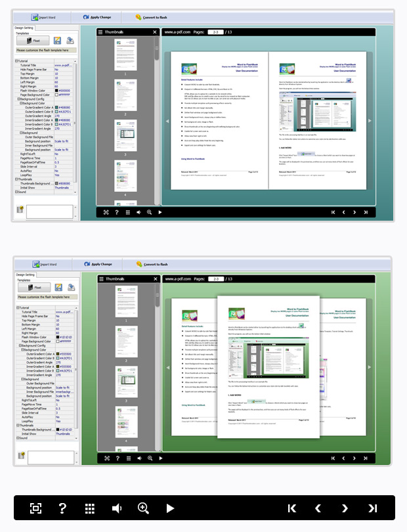Open page 3 thumbnail in teal window
The width and height of the screenshot is (407, 532).
click(125, 135)
